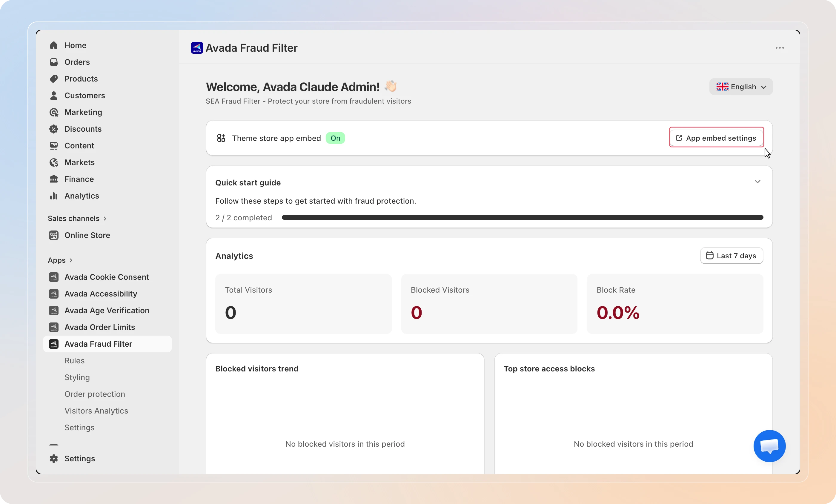
Task: Open the Discounts section
Action: click(107, 129)
